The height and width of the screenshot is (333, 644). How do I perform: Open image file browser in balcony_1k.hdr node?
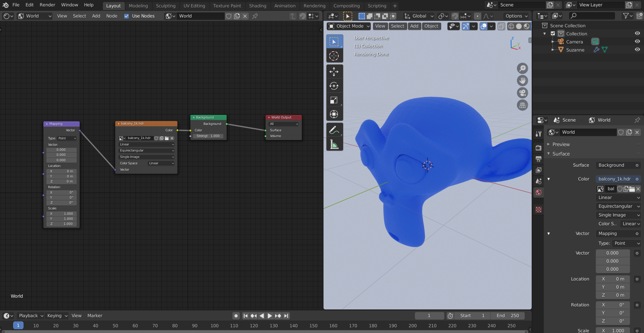pyautogui.click(x=167, y=138)
